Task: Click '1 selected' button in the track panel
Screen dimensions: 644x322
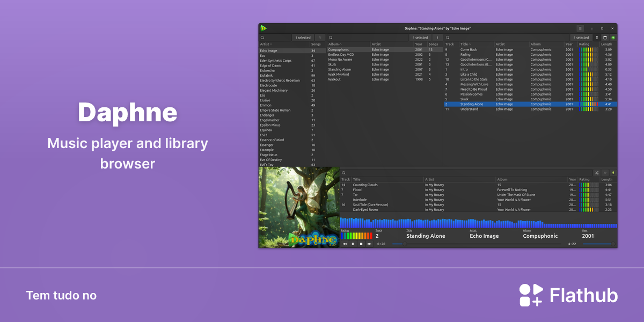Action: [581, 38]
